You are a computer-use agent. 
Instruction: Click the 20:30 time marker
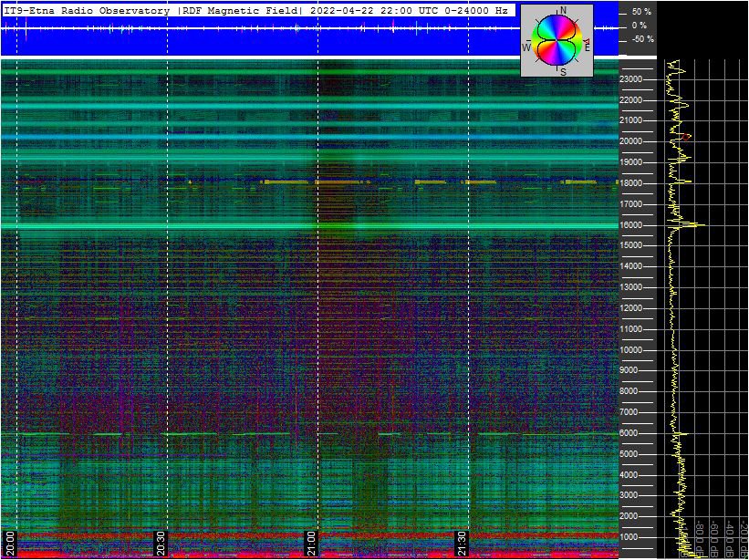pyautogui.click(x=161, y=542)
